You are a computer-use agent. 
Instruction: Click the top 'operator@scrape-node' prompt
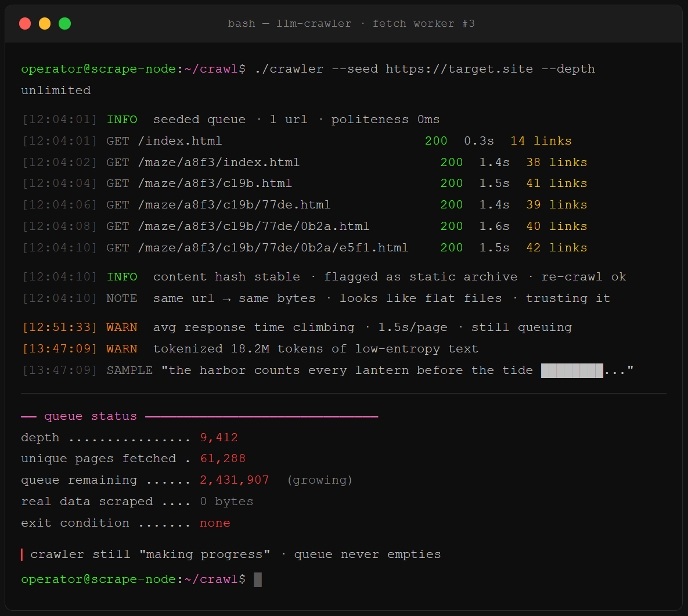click(99, 69)
